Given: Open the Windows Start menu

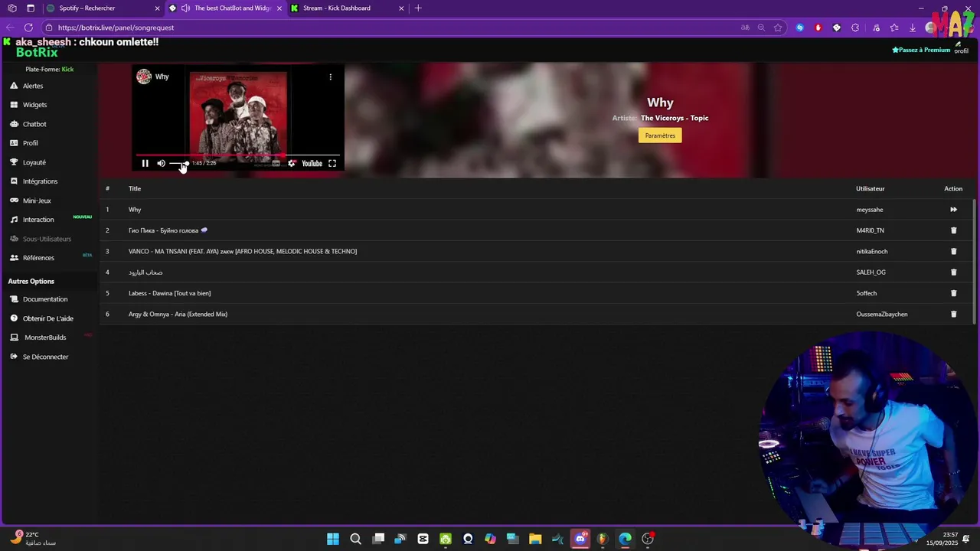Looking at the screenshot, I should pyautogui.click(x=333, y=539).
